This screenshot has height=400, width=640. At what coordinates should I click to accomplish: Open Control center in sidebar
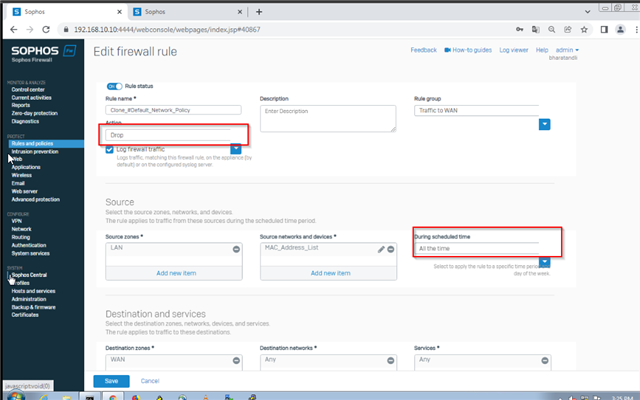click(x=28, y=89)
